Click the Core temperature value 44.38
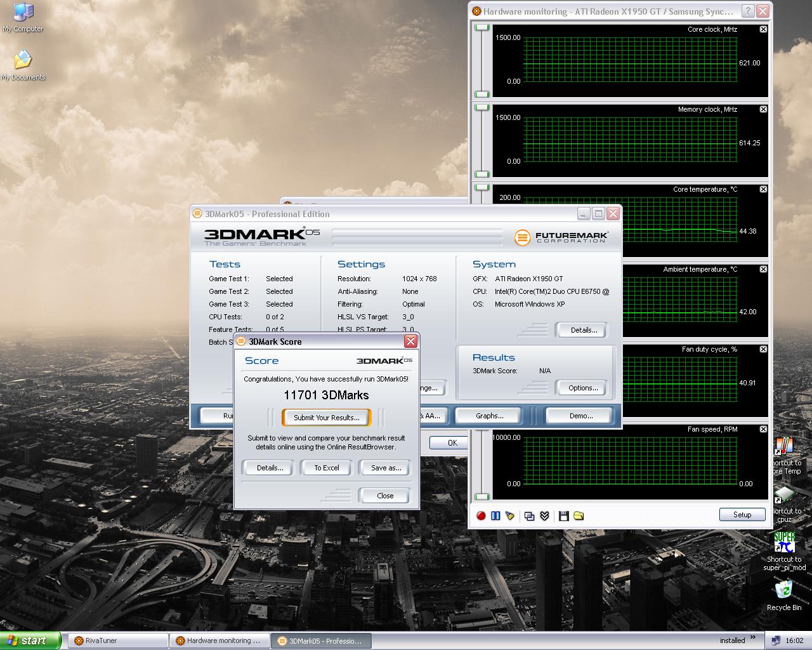 748,231
